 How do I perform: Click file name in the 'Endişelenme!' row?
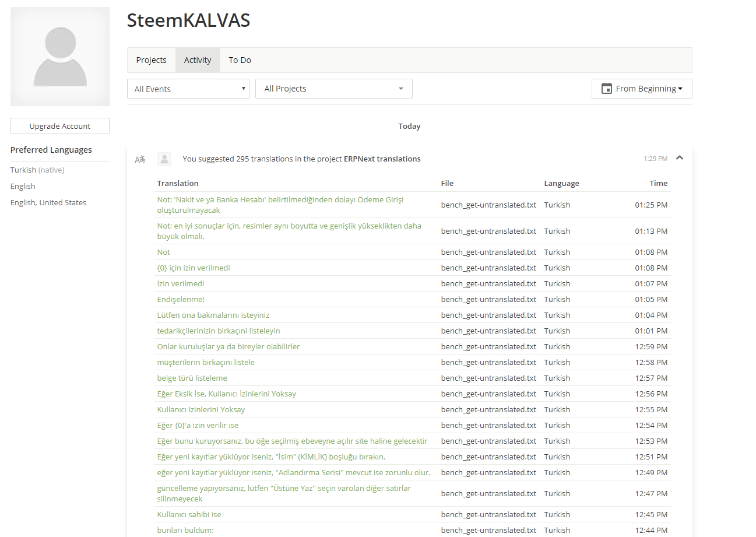(488, 299)
